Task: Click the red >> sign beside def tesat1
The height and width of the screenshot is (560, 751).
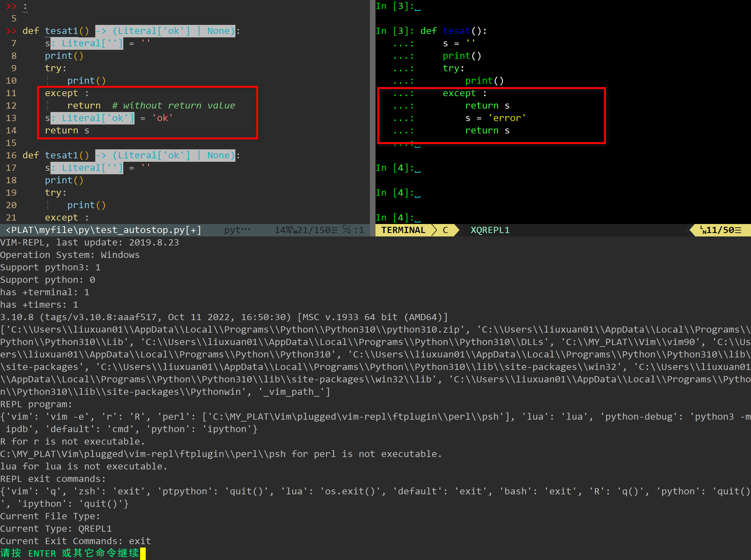Action: [11, 31]
